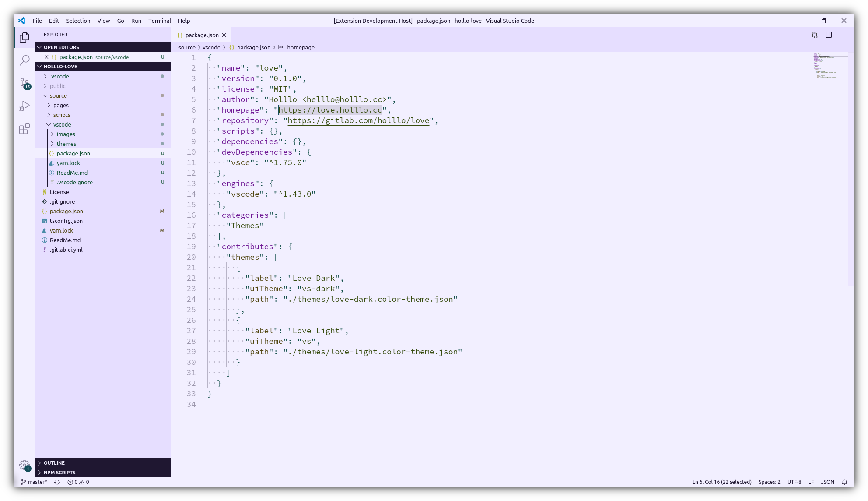Open the License file
The image size is (868, 501).
[103, 192]
